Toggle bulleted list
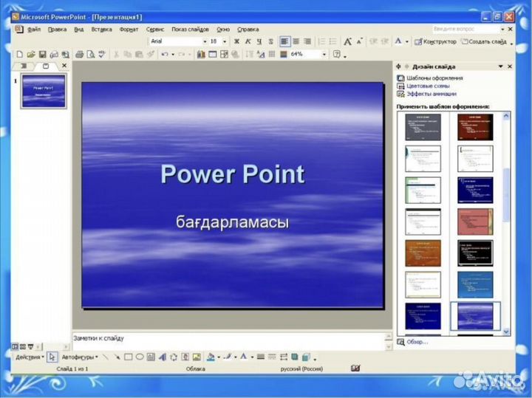This screenshot has width=532, height=398. [x=332, y=41]
